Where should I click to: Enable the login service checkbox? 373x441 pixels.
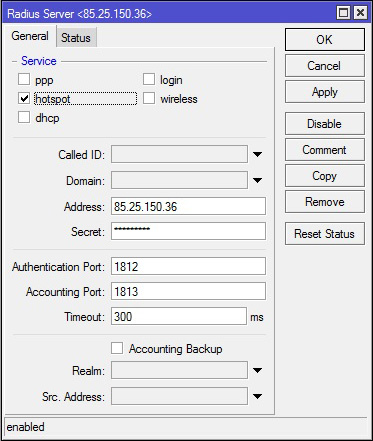[149, 80]
